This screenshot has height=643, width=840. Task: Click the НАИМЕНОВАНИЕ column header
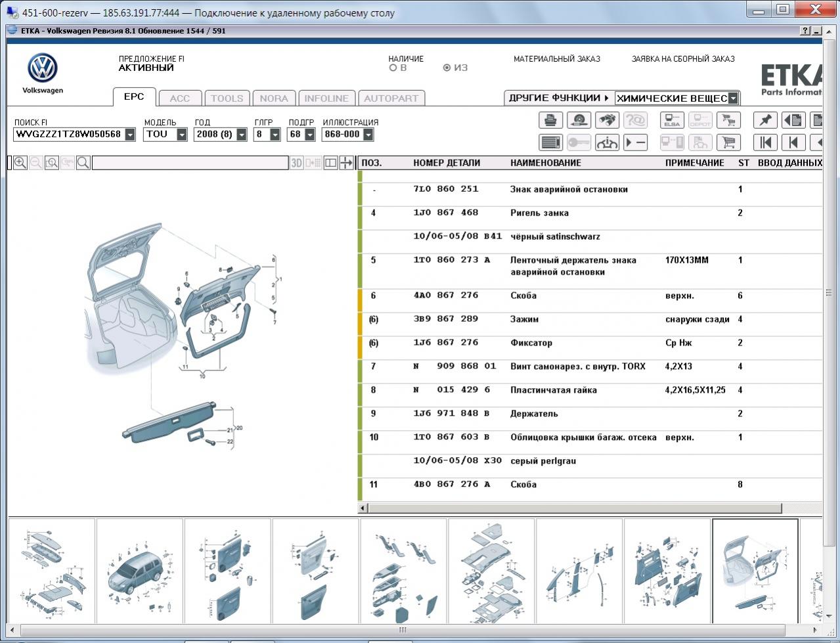tap(546, 163)
